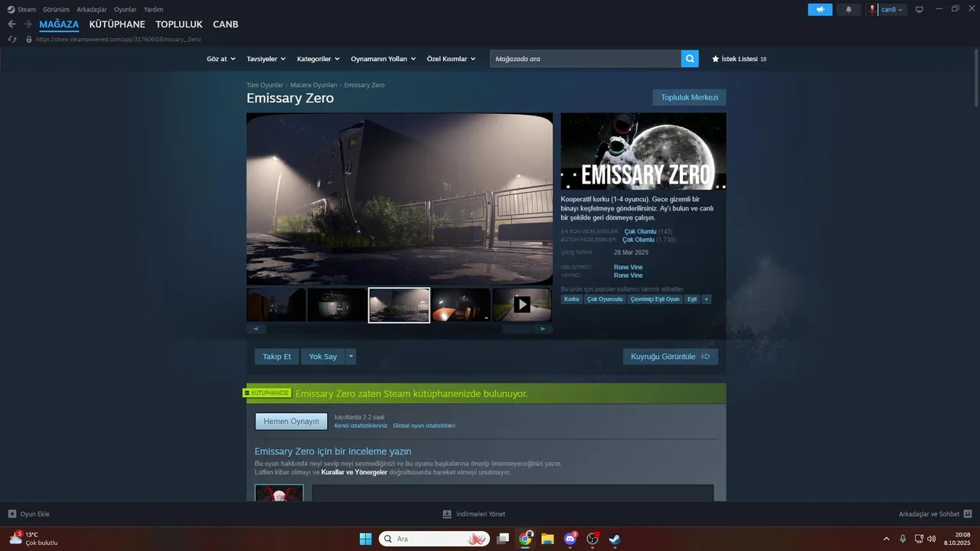Open Global oyun istatistikleri link

(424, 425)
